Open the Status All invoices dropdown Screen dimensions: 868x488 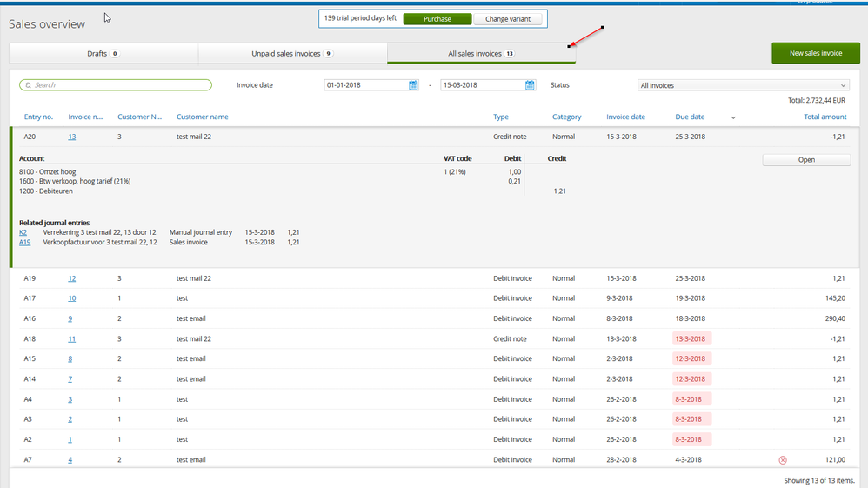[x=743, y=85]
